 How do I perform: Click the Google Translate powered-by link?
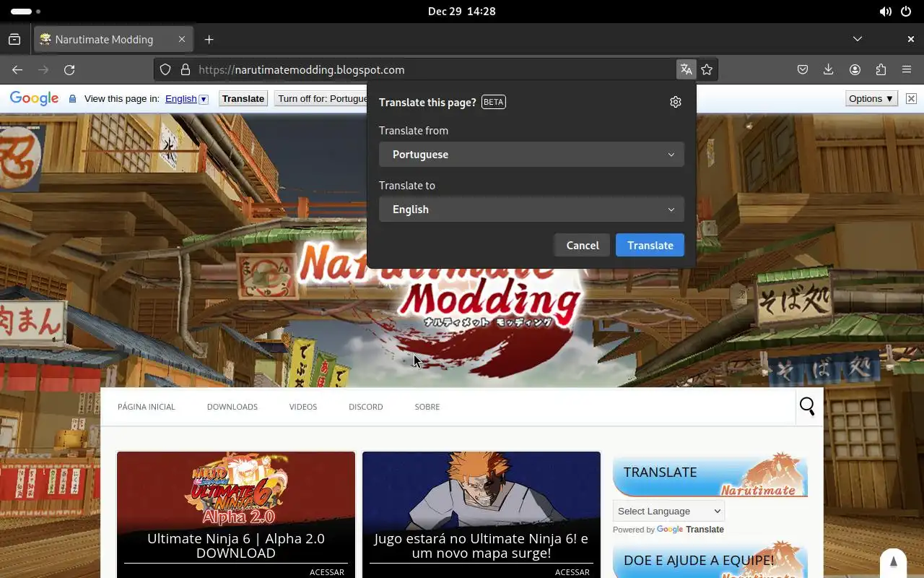pos(690,530)
